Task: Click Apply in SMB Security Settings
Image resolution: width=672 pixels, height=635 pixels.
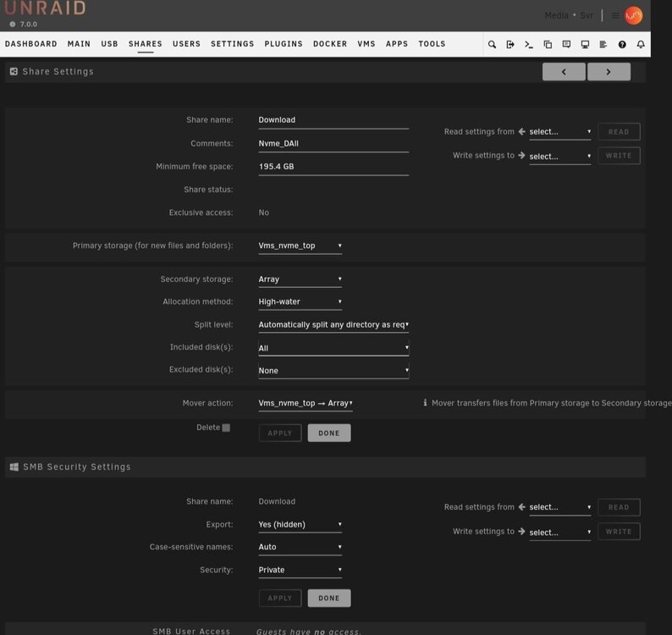Action: [x=280, y=598]
